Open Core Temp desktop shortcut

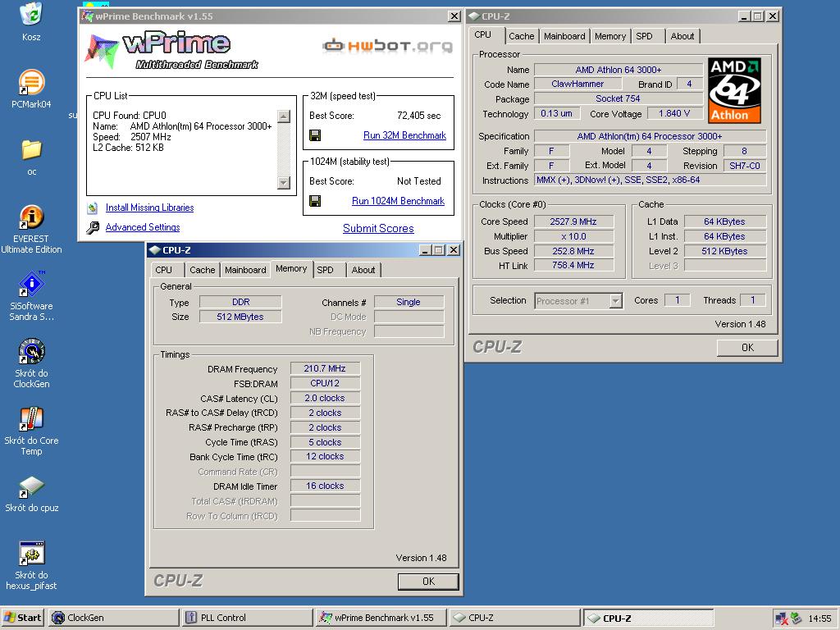31,419
